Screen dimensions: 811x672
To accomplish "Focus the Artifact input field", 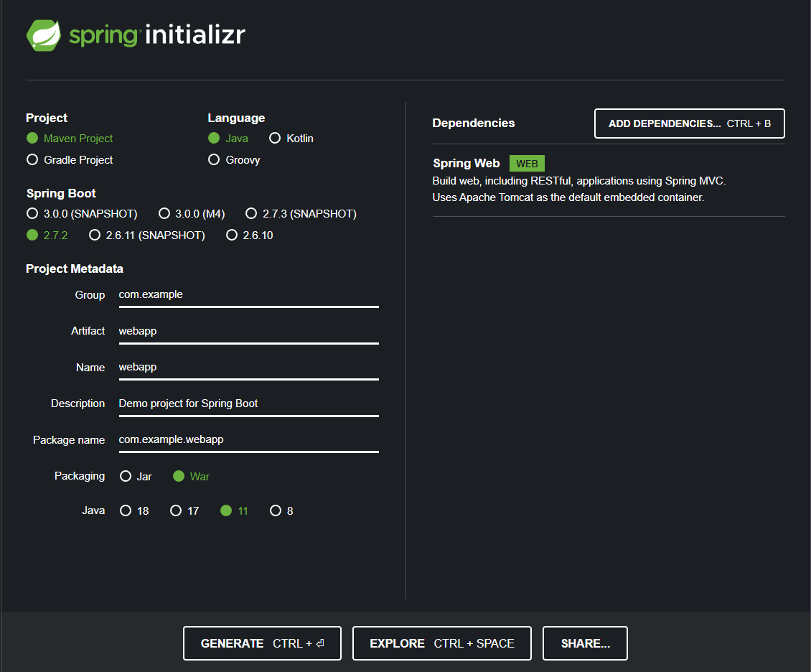I will click(249, 331).
